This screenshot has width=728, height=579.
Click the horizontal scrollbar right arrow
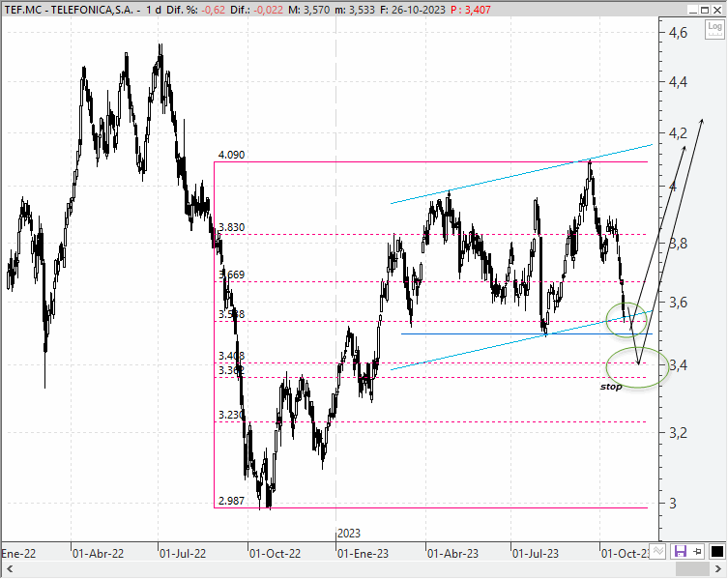click(x=717, y=568)
